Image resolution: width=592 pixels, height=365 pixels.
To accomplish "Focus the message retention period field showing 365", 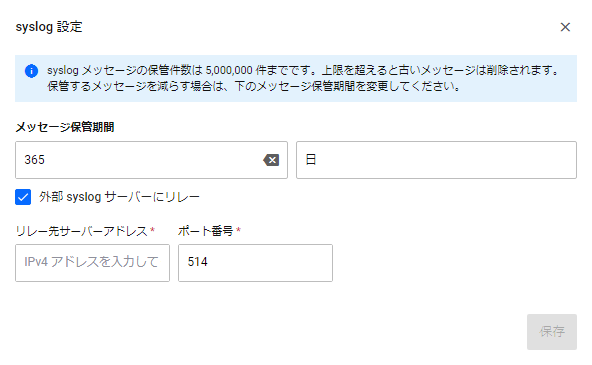I will 151,160.
